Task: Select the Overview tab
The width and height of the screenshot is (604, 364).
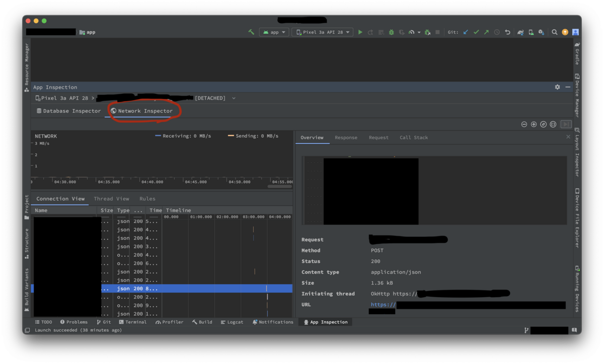Action: tap(312, 137)
